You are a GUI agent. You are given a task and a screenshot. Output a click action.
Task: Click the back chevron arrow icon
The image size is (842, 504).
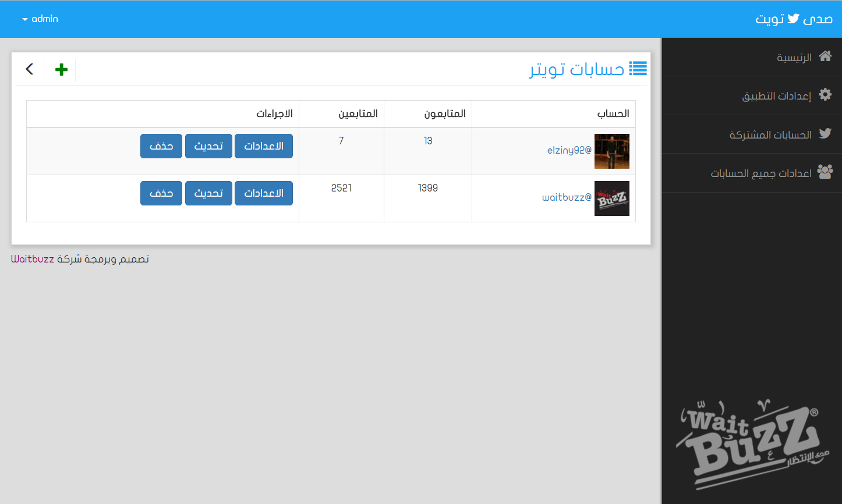tap(30, 69)
